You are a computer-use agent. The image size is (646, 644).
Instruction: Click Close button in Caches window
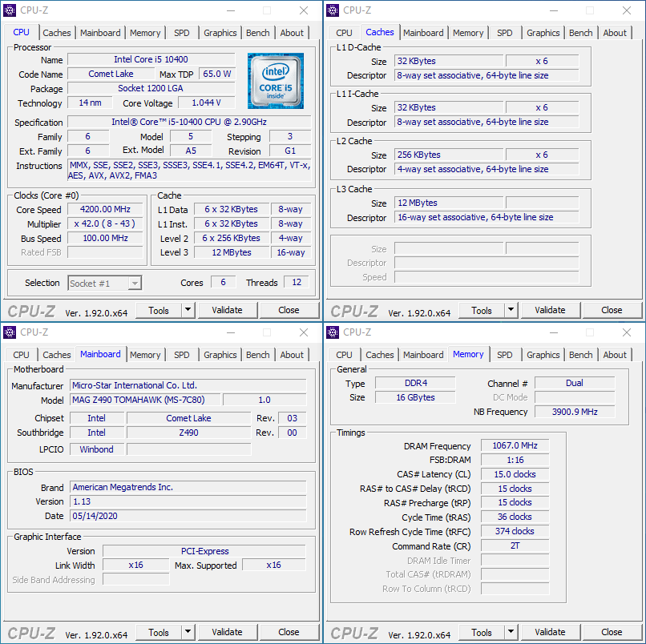point(612,310)
